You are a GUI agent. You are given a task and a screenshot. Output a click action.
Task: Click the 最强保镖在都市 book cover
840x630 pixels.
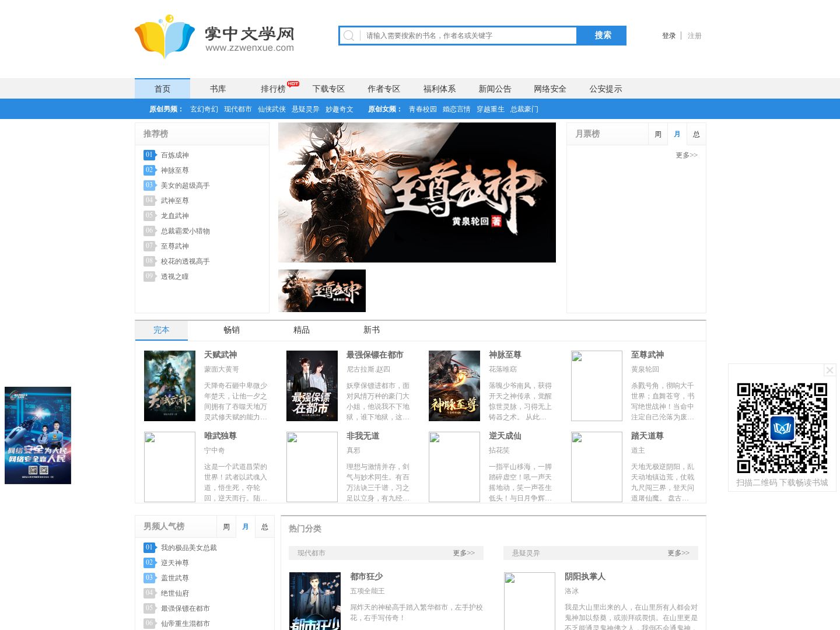click(312, 386)
